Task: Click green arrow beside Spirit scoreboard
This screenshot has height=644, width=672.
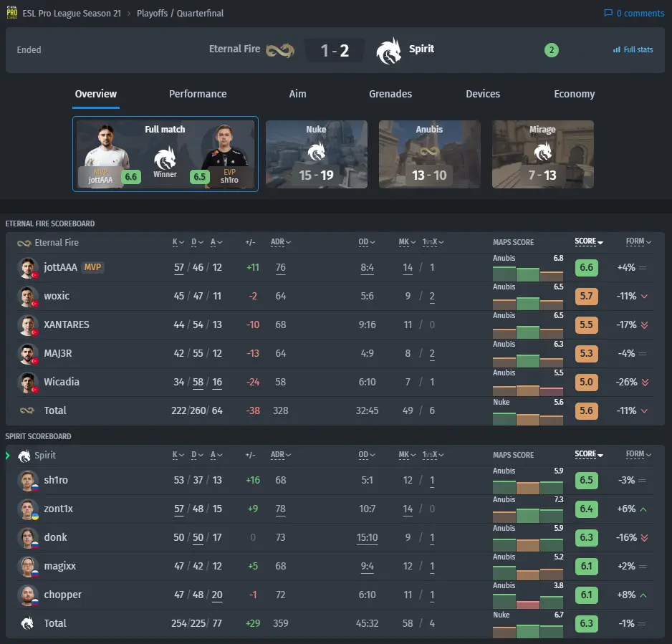Action: 8,456
